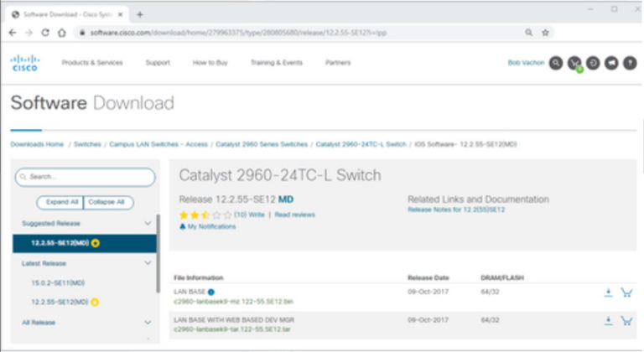
Task: Collapse the Suggested Release section
Action: pos(148,224)
